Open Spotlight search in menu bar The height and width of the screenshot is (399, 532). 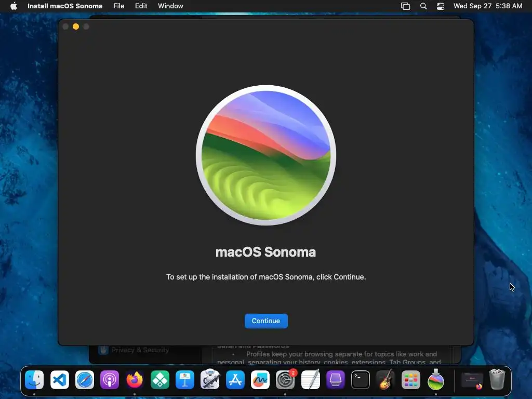[423, 6]
